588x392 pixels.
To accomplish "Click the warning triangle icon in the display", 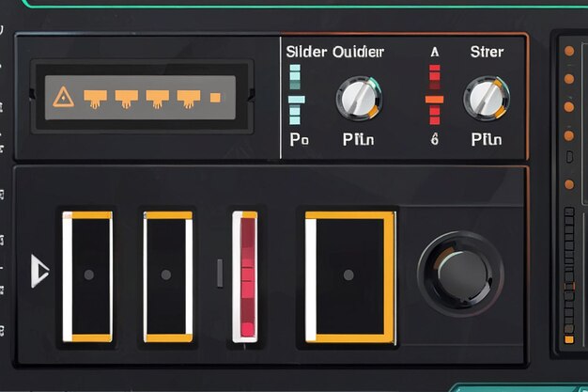I will coord(63,97).
